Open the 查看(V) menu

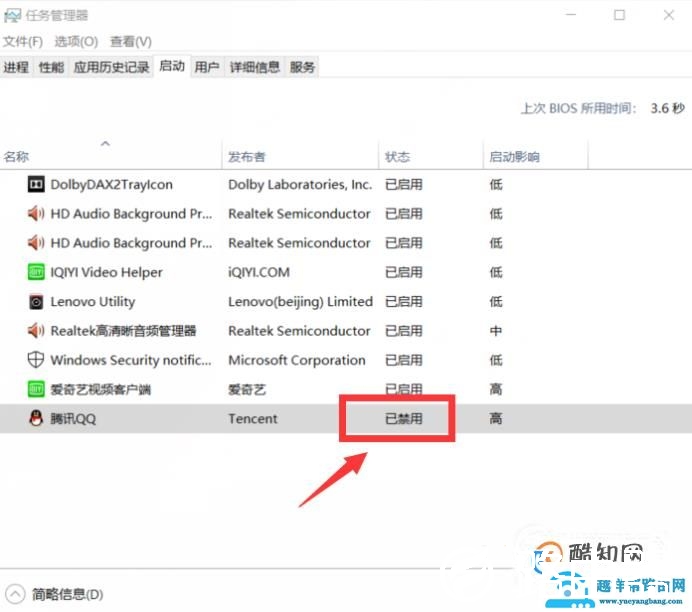pos(131,41)
